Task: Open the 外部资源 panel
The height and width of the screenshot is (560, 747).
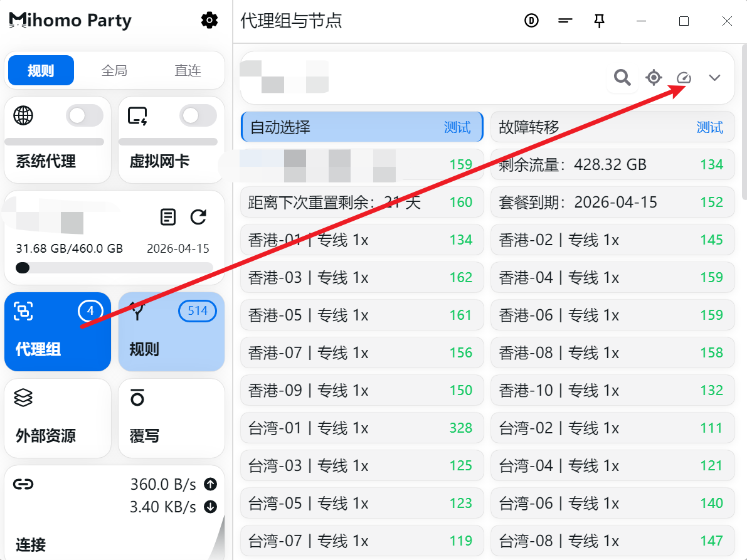Action: click(x=57, y=417)
